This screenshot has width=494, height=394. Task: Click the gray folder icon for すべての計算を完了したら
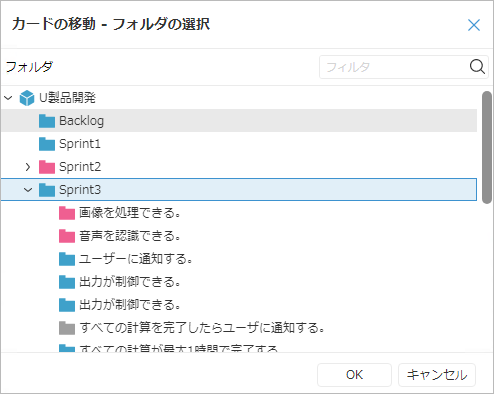tap(67, 328)
